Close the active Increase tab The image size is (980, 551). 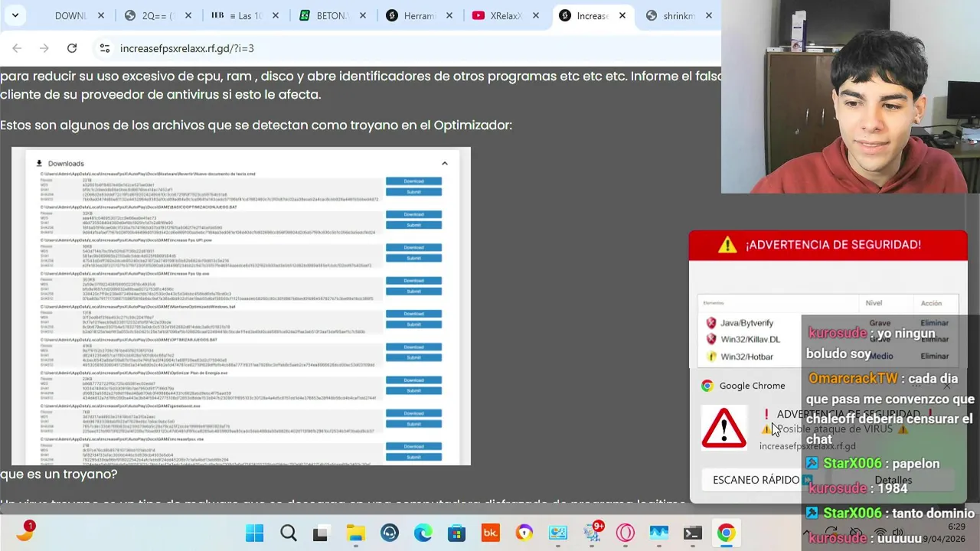pyautogui.click(x=622, y=15)
